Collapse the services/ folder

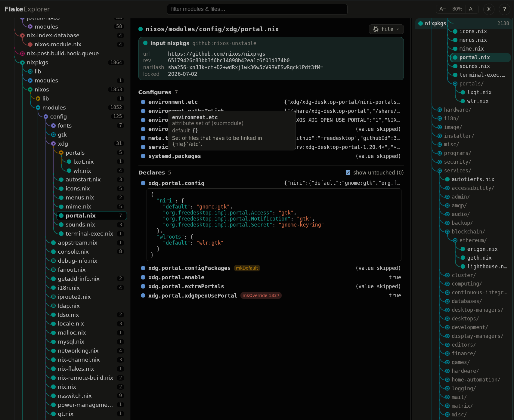[440, 171]
